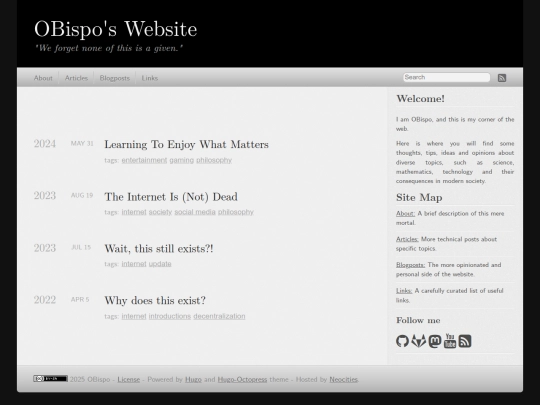The height and width of the screenshot is (405, 540).
Task: Open the License link in footer
Action: 128,380
